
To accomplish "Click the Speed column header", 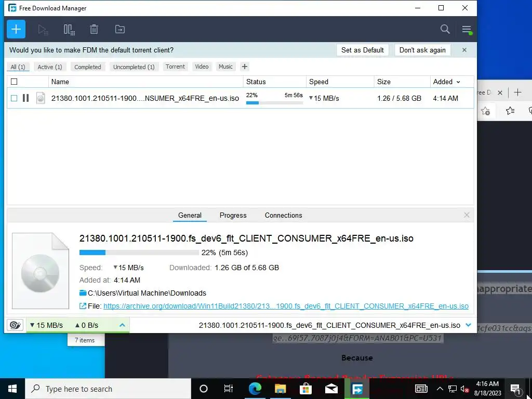I will coord(340,82).
